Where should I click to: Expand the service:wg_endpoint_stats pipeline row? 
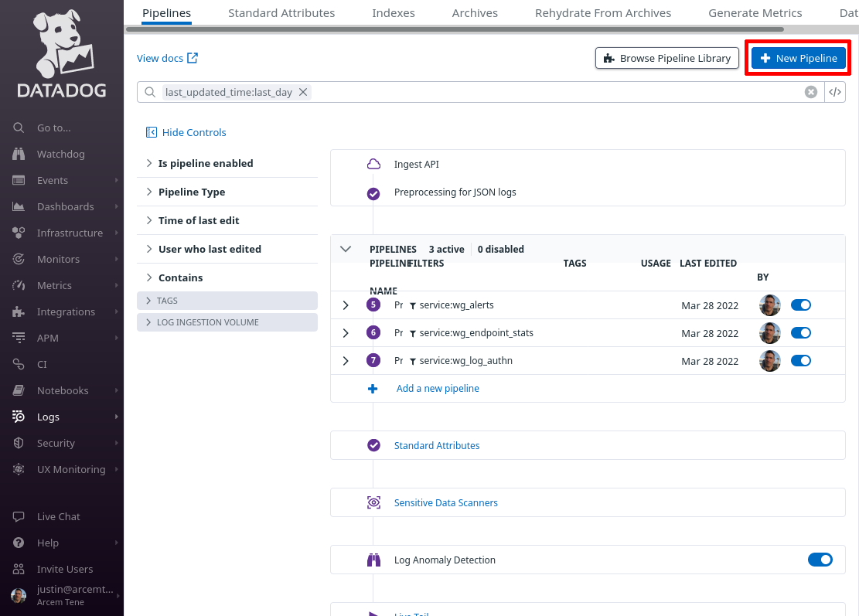(346, 333)
